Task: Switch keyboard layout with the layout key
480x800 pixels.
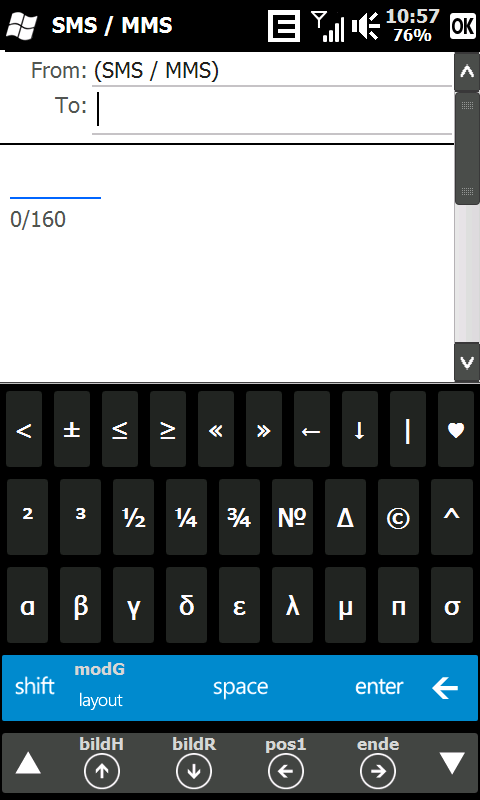Action: coord(100,700)
